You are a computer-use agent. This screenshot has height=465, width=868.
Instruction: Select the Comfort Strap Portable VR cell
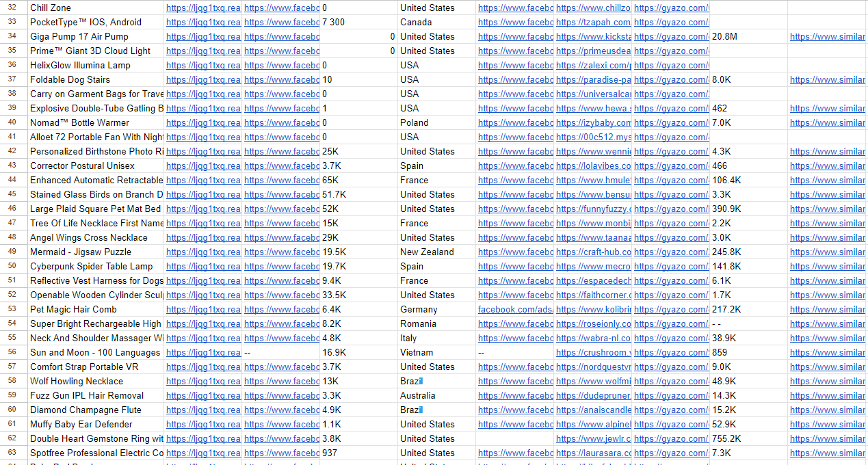(96, 367)
